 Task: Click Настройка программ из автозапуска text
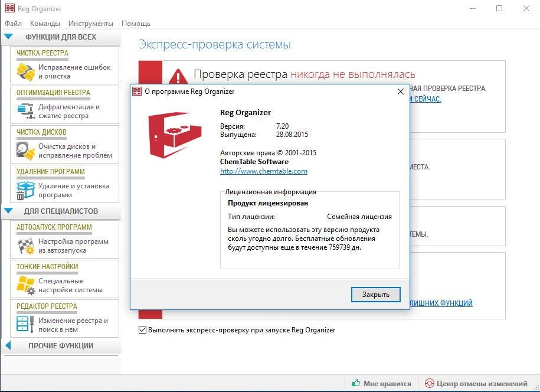click(x=73, y=246)
